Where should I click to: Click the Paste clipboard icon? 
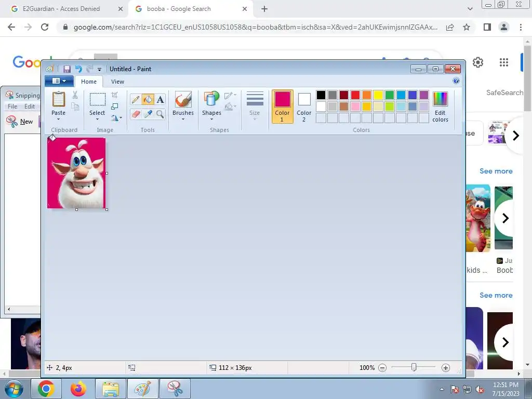pos(58,99)
